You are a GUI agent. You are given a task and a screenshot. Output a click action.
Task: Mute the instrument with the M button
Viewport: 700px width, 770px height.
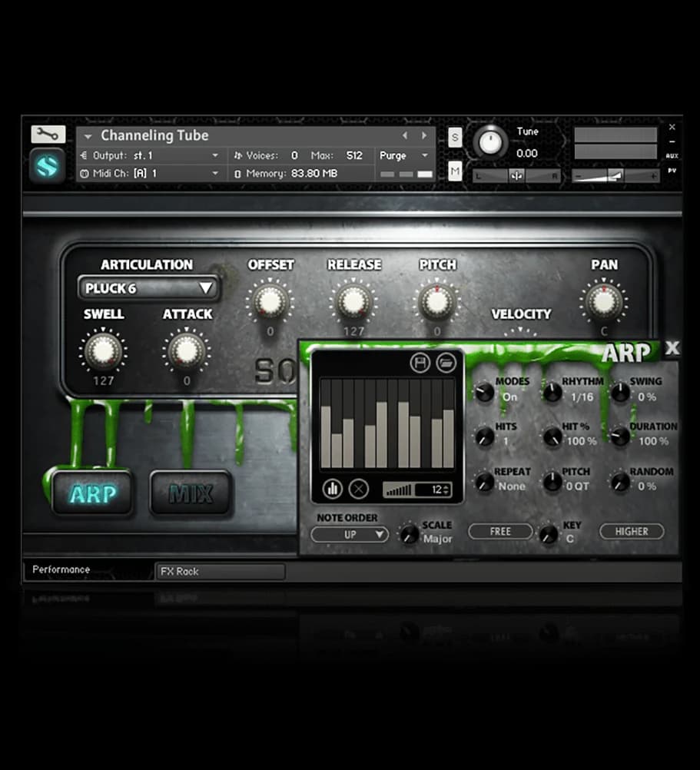[455, 171]
